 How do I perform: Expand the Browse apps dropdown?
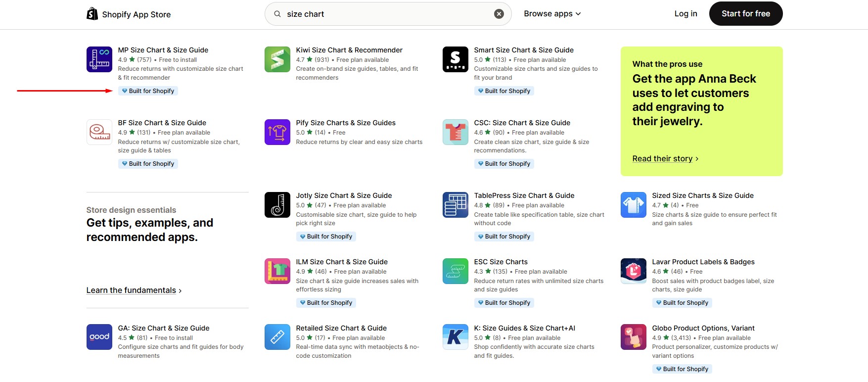pyautogui.click(x=552, y=14)
